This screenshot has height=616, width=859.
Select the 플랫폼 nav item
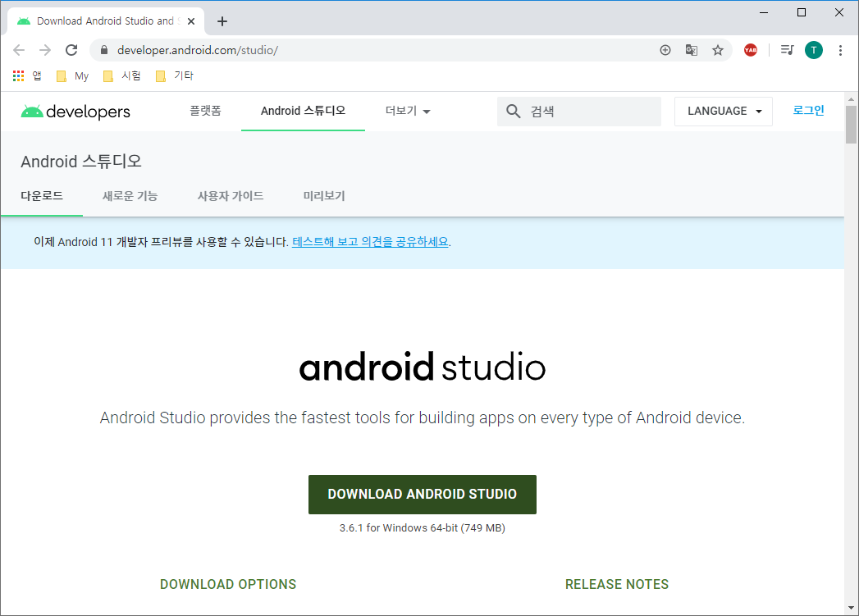(x=205, y=112)
